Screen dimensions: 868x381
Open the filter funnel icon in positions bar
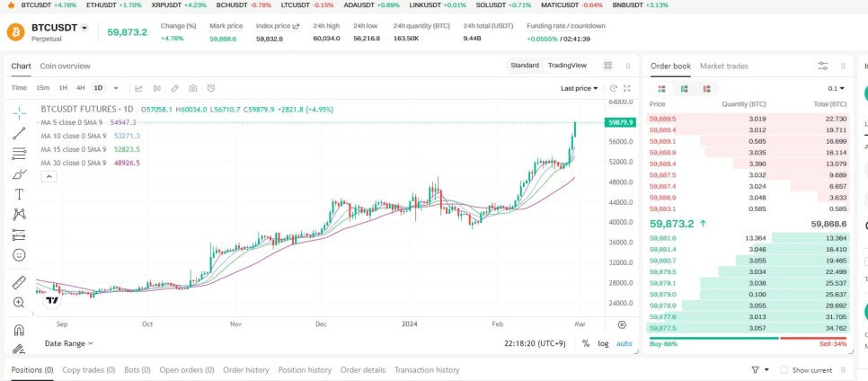[x=755, y=370]
